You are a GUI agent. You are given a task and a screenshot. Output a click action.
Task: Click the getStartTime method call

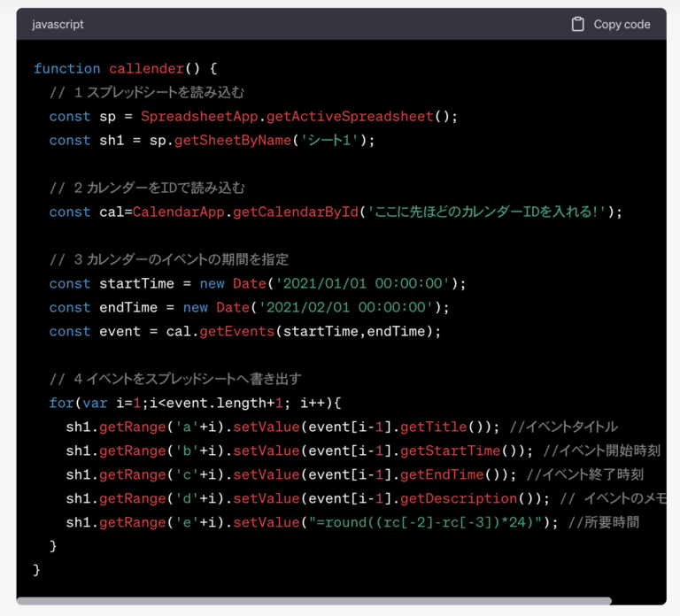[x=451, y=450]
